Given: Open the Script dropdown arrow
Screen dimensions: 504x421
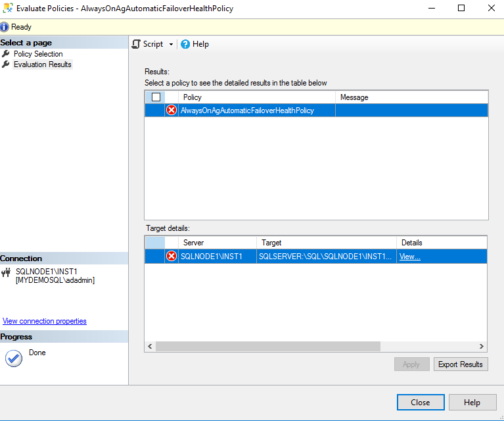Looking at the screenshot, I should (x=171, y=45).
